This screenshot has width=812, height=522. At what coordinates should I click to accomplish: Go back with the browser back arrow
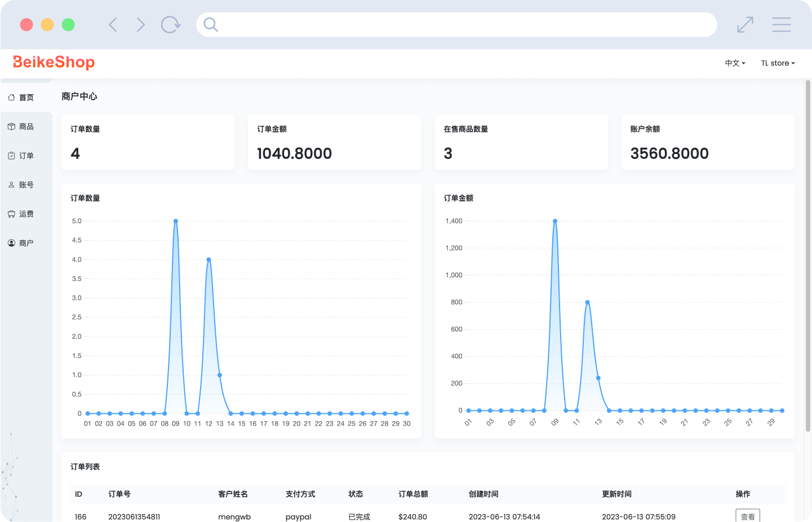[113, 25]
